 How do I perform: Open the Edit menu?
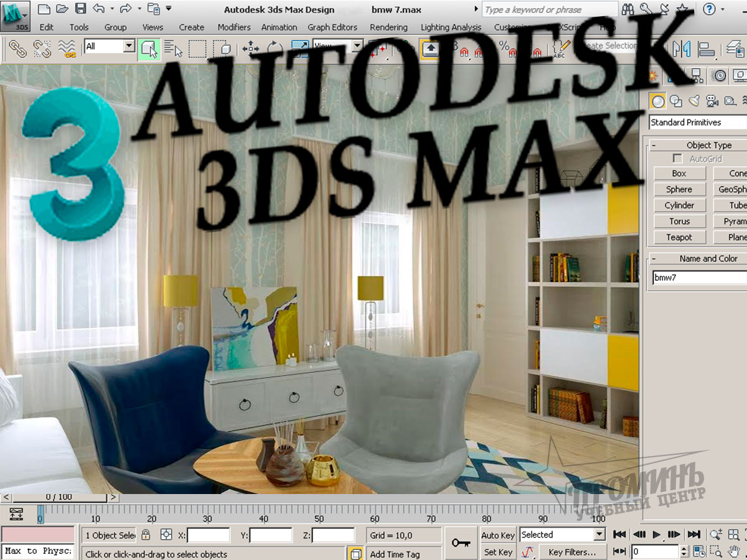pos(47,27)
